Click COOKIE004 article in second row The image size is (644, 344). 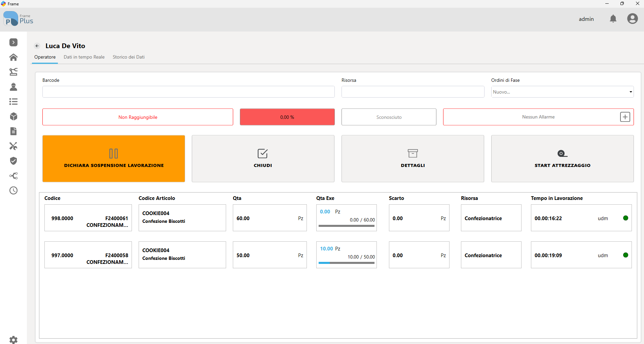point(182,255)
